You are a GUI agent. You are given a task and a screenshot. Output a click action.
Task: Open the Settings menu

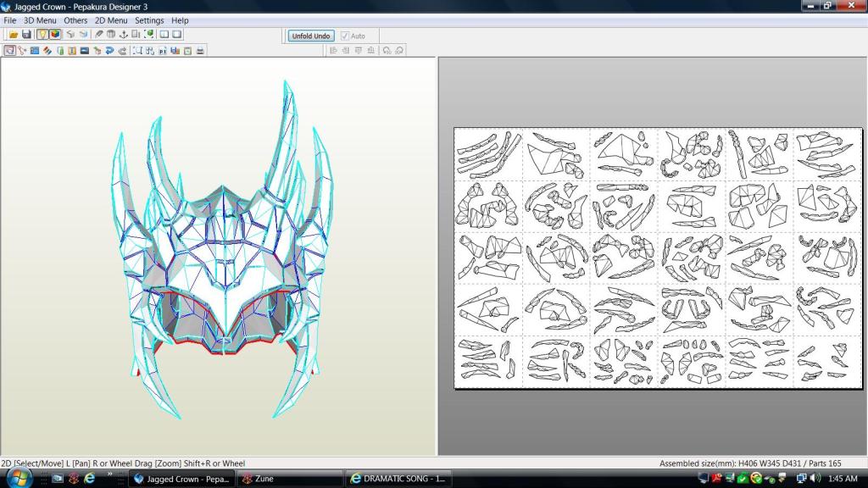click(x=149, y=20)
